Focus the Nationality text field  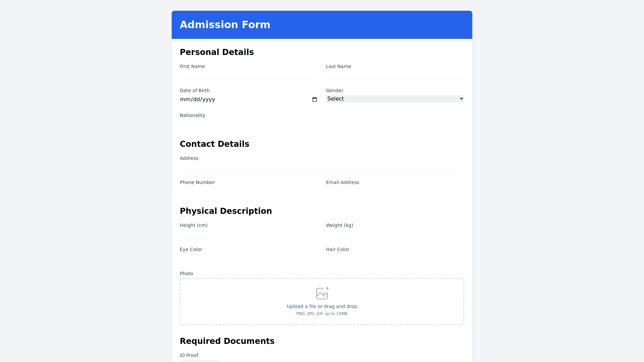(249, 124)
